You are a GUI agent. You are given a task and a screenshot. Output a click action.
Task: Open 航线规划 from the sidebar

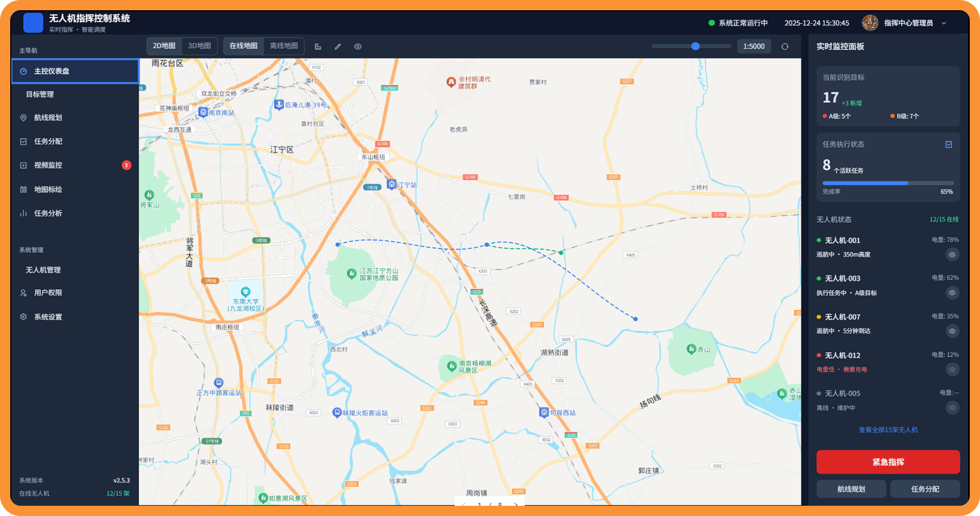(x=48, y=118)
